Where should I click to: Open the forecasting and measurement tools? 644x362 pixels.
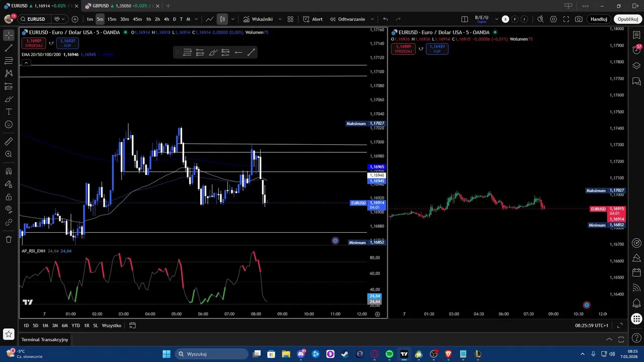9,86
